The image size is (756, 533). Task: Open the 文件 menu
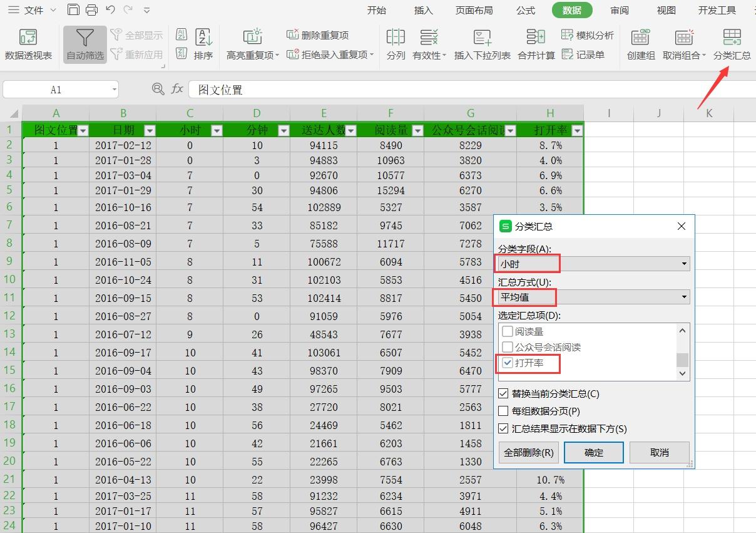pyautogui.click(x=33, y=10)
